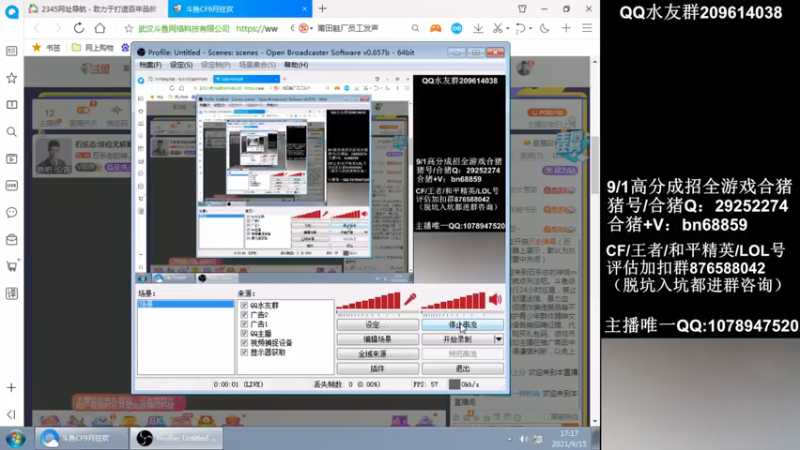The image size is (800, 450).
Task: Open chat bubble icon in the sidebar
Action: coord(11,212)
